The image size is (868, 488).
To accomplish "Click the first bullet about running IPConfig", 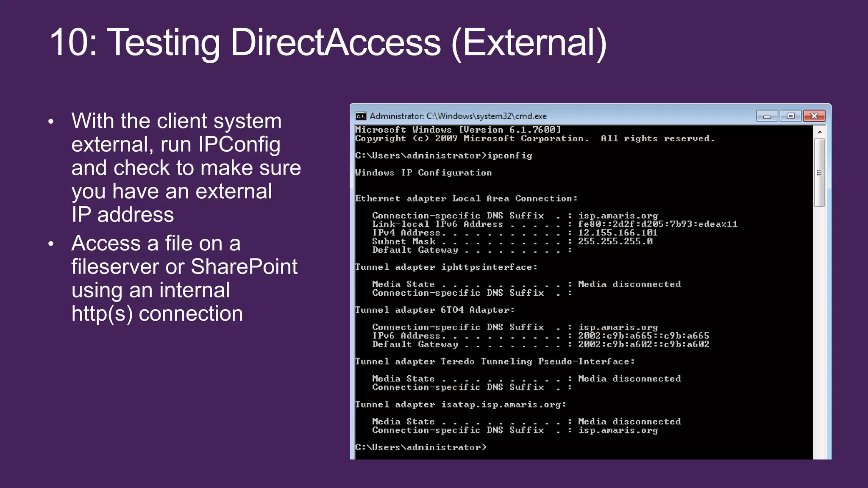I will 186,167.
